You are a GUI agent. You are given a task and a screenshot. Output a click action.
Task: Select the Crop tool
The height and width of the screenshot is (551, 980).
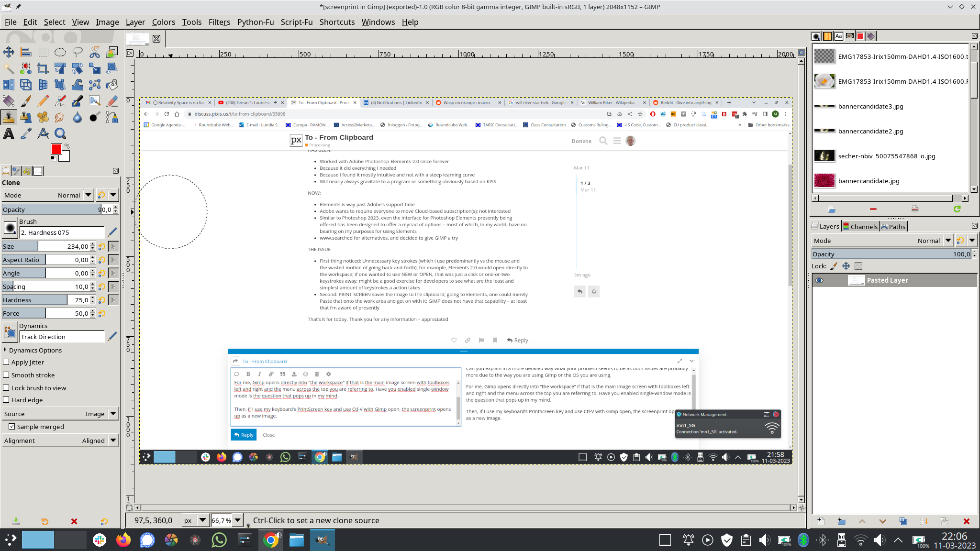[x=43, y=68]
